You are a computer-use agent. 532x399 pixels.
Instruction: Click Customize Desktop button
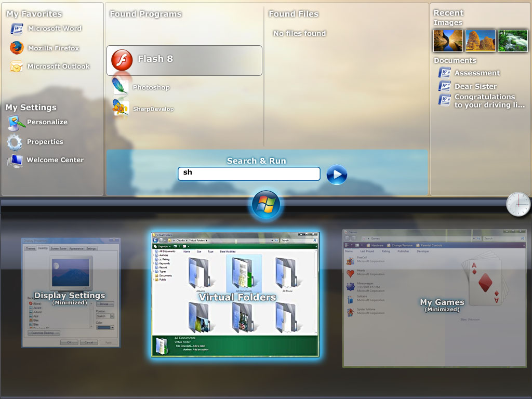click(44, 333)
